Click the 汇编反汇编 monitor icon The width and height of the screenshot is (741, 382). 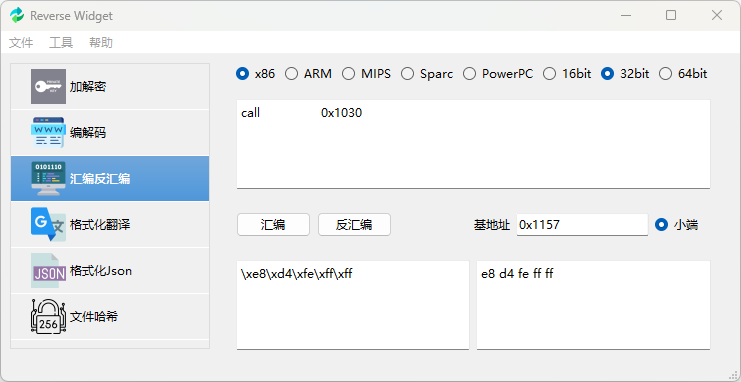[x=48, y=179]
